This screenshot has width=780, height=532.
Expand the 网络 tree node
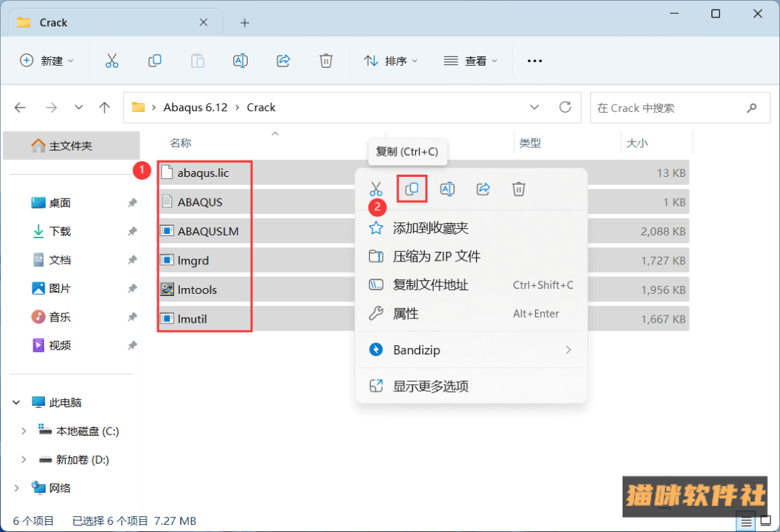click(x=17, y=488)
